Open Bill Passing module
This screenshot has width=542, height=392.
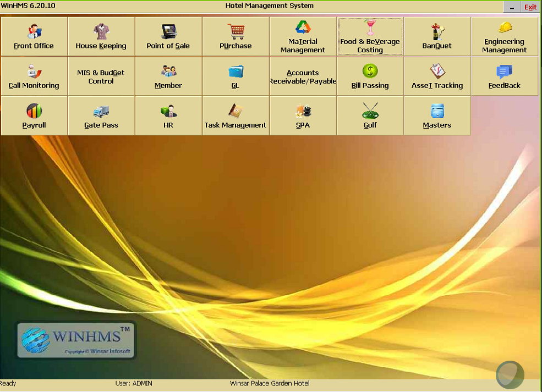point(370,76)
